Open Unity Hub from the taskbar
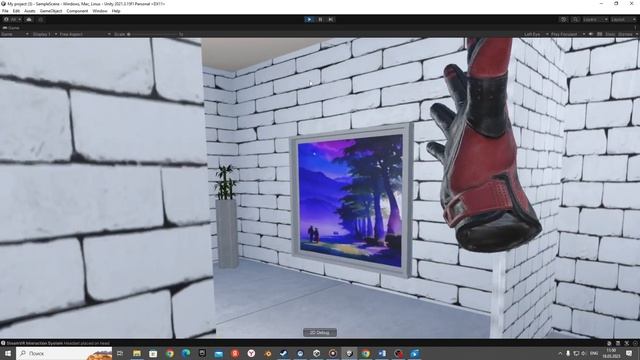 [316, 353]
